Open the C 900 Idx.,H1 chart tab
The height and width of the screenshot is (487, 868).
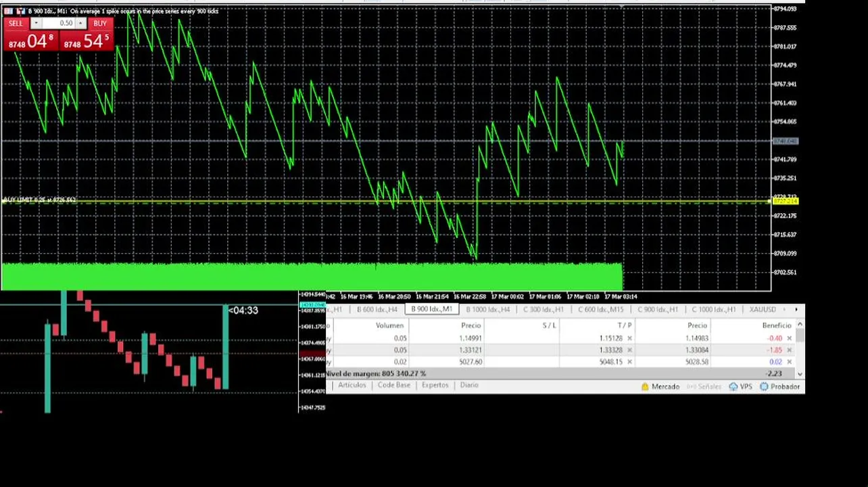(x=657, y=310)
